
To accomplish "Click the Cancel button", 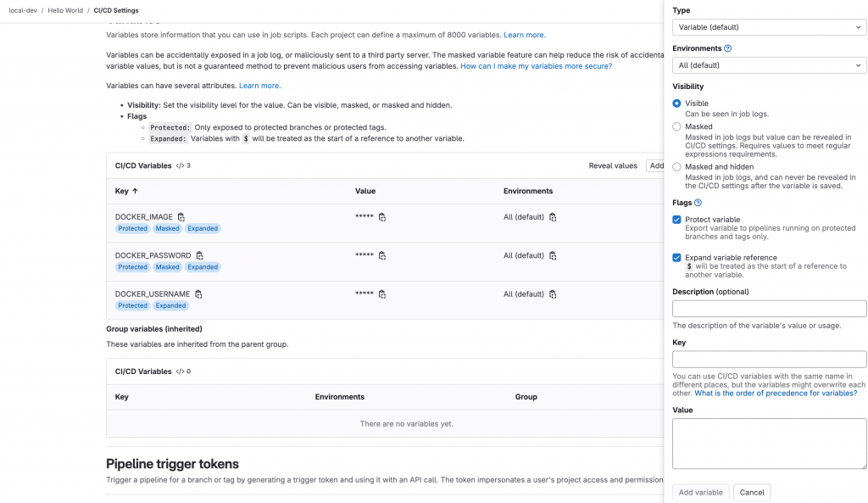I will pyautogui.click(x=752, y=492).
